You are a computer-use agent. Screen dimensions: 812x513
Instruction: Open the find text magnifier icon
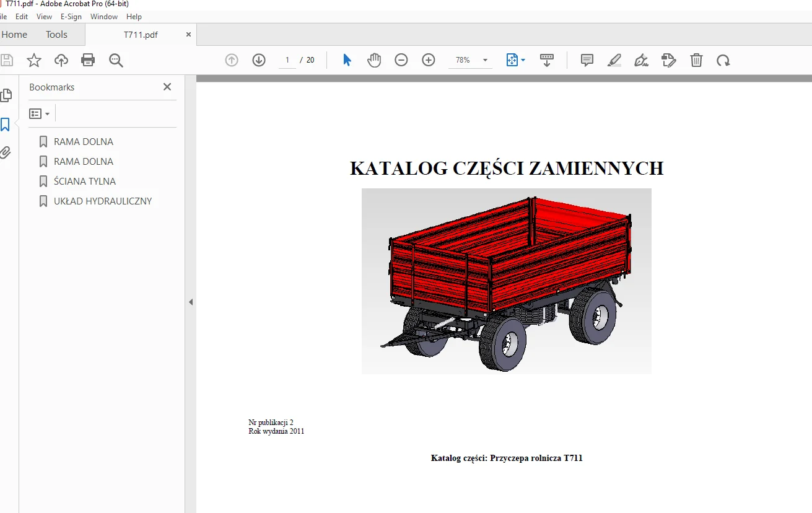click(116, 60)
